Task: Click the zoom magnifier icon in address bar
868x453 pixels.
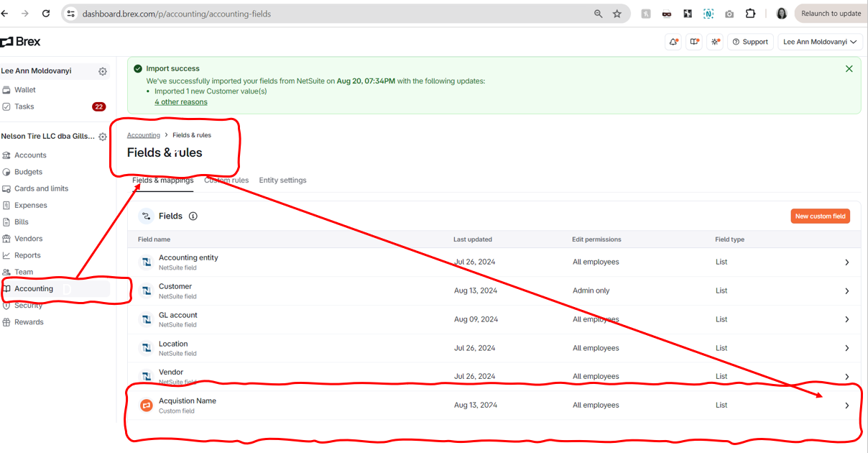Action: 598,14
